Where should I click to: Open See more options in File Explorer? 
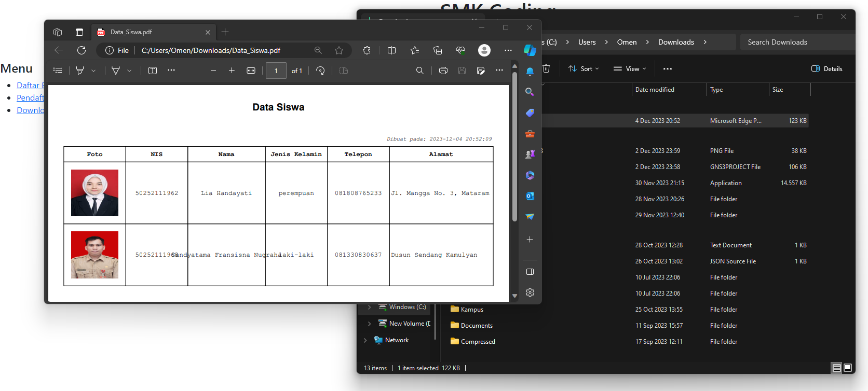tap(668, 69)
